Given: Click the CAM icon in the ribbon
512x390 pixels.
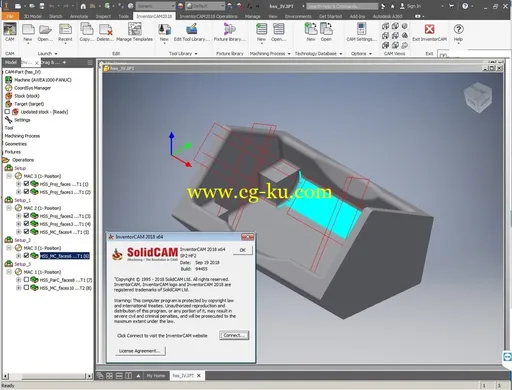Looking at the screenshot, I should pos(10,32).
